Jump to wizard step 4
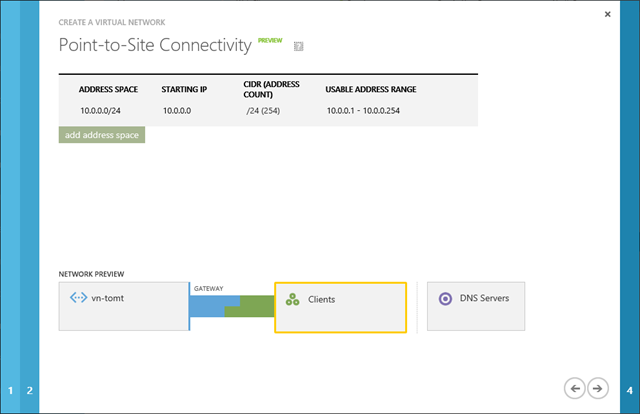This screenshot has width=640, height=414. pyautogui.click(x=629, y=390)
